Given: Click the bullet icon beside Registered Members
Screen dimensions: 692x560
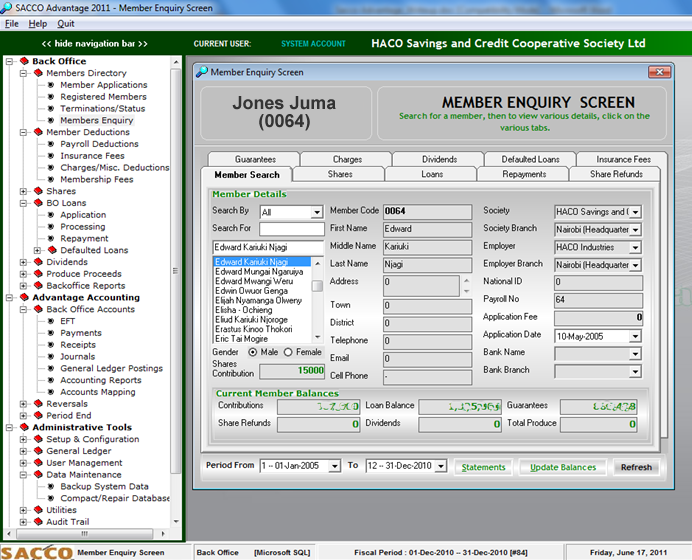Looking at the screenshot, I should coord(51,97).
